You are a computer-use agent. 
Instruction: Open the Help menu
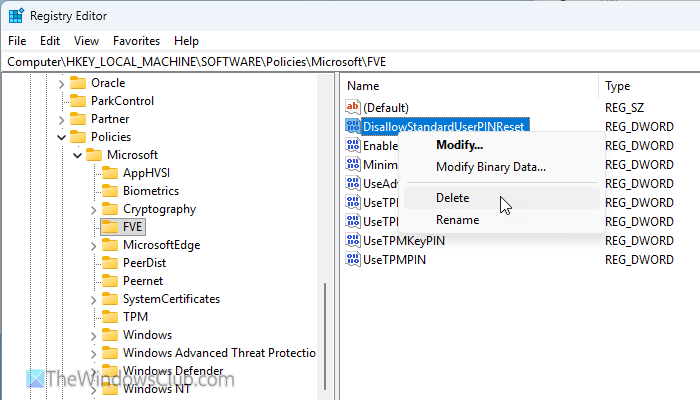coord(186,41)
